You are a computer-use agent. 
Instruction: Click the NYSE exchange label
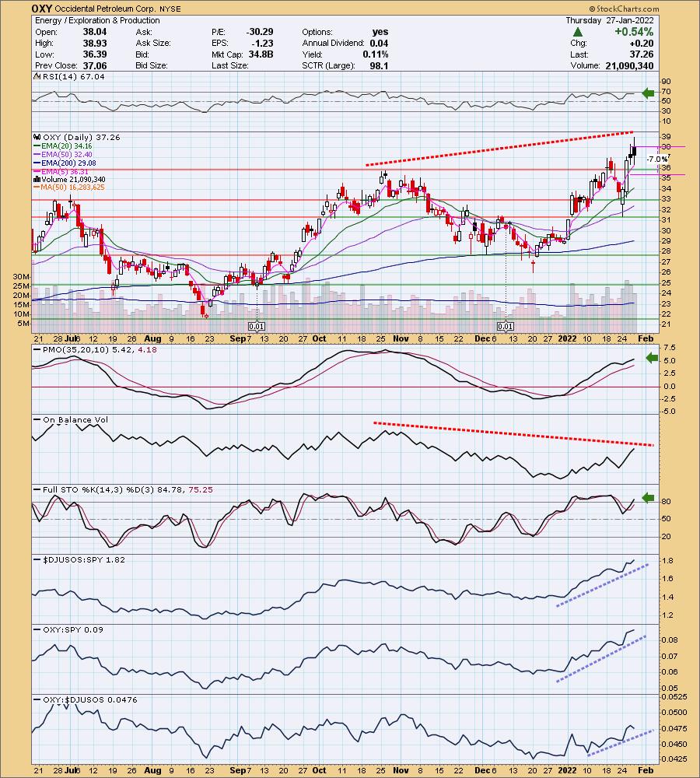pyautogui.click(x=170, y=9)
